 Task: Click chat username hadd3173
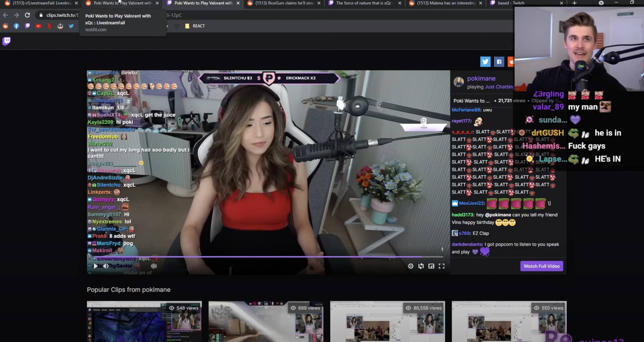point(463,215)
